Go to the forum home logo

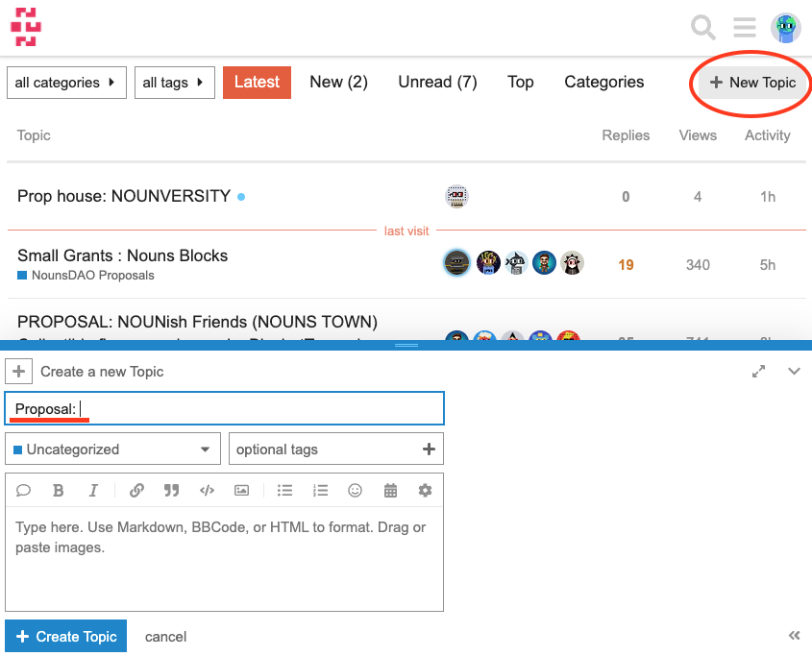26,27
